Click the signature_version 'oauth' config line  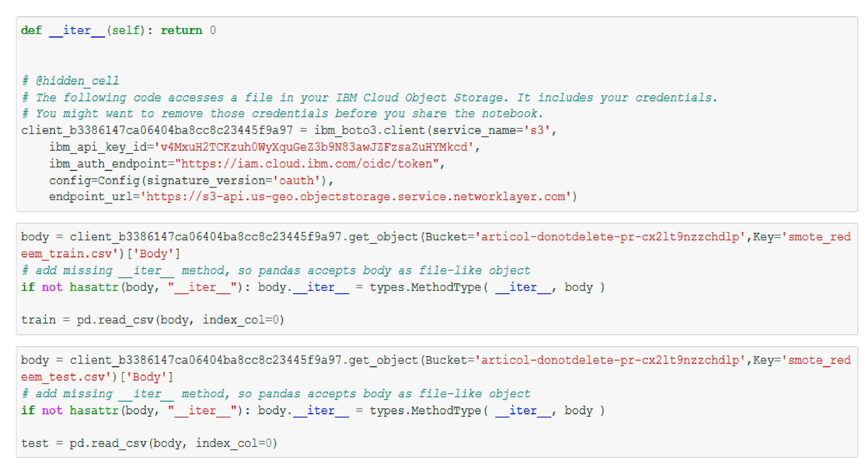tap(191, 180)
